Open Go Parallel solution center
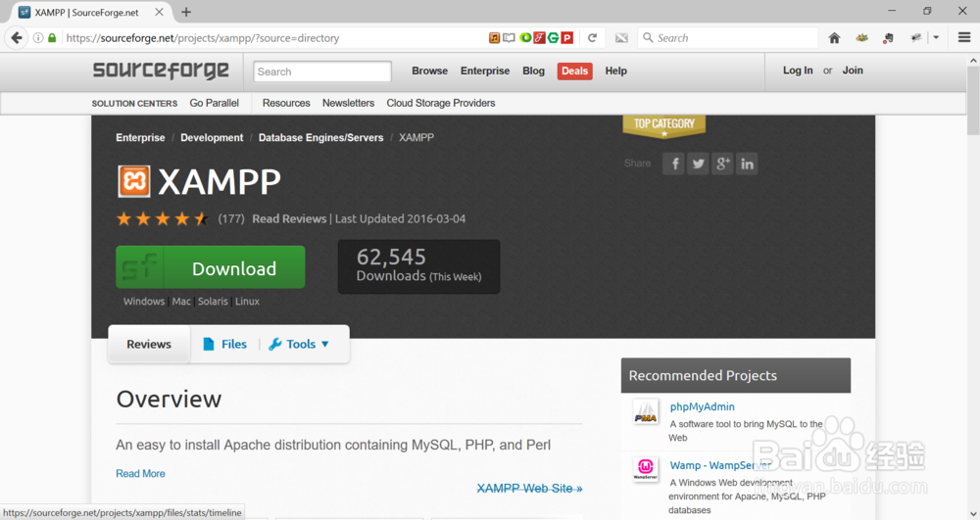Image resolution: width=980 pixels, height=520 pixels. (214, 103)
